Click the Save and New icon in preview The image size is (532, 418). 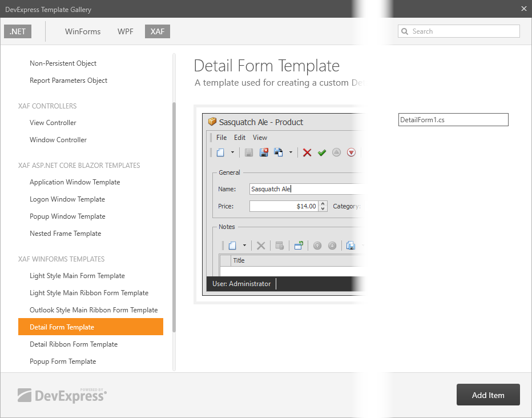279,152
